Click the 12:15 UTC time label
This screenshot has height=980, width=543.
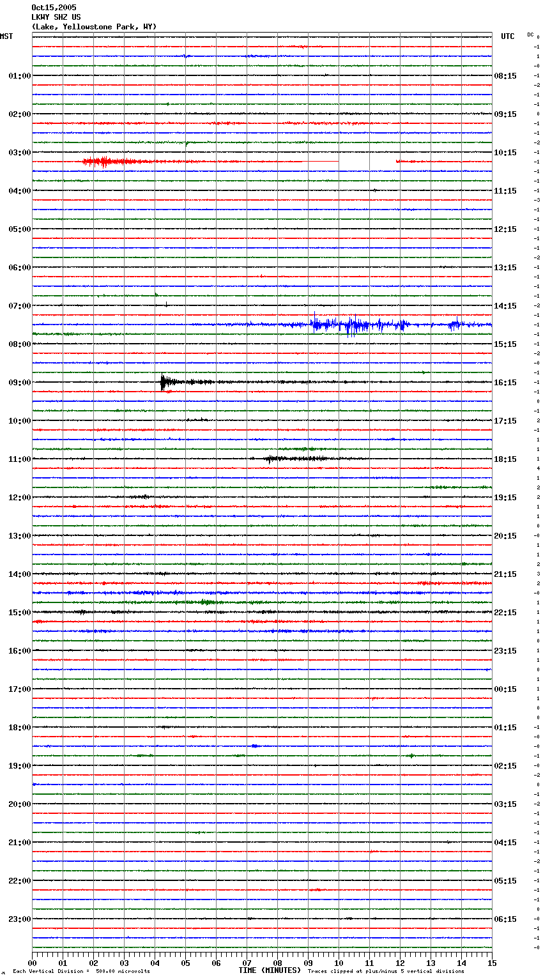[505, 229]
